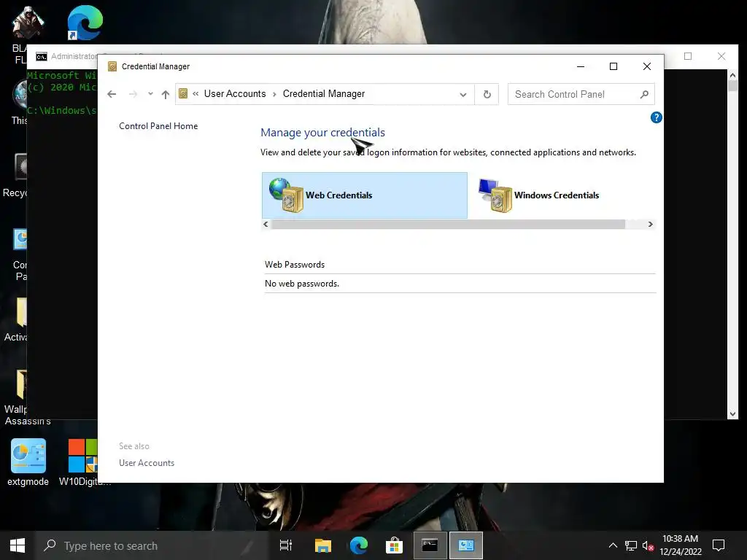
Task: Click the Control Panel taskbar button
Action: [x=466, y=545]
